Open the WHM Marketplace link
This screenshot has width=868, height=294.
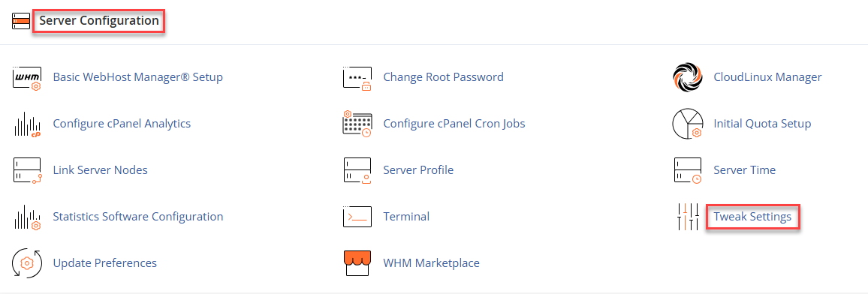tap(431, 263)
